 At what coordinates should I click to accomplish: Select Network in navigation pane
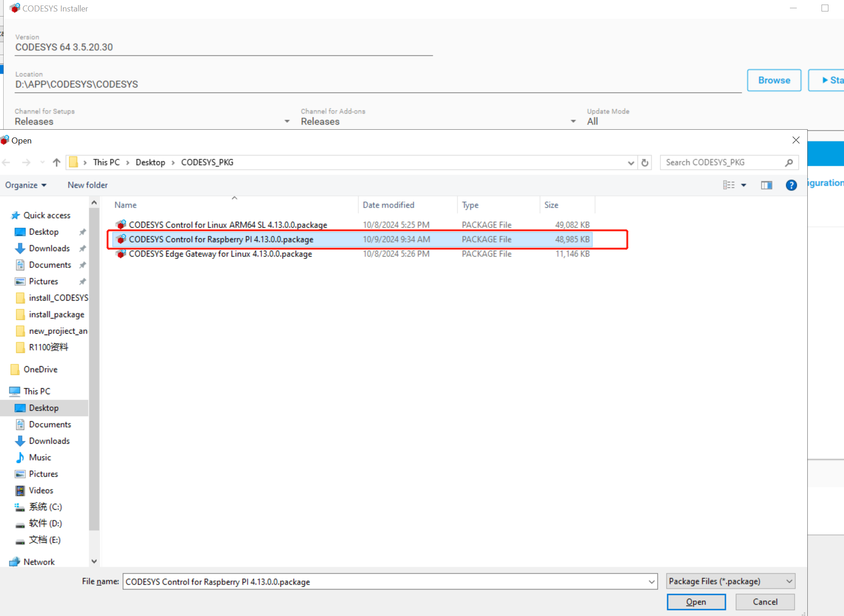(39, 562)
